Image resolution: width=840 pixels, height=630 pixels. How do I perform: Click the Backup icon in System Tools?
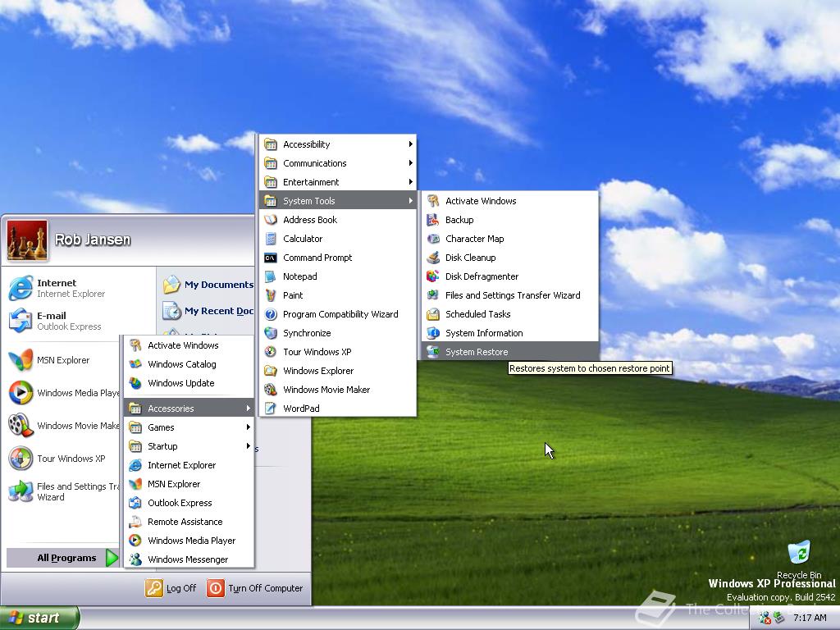433,220
